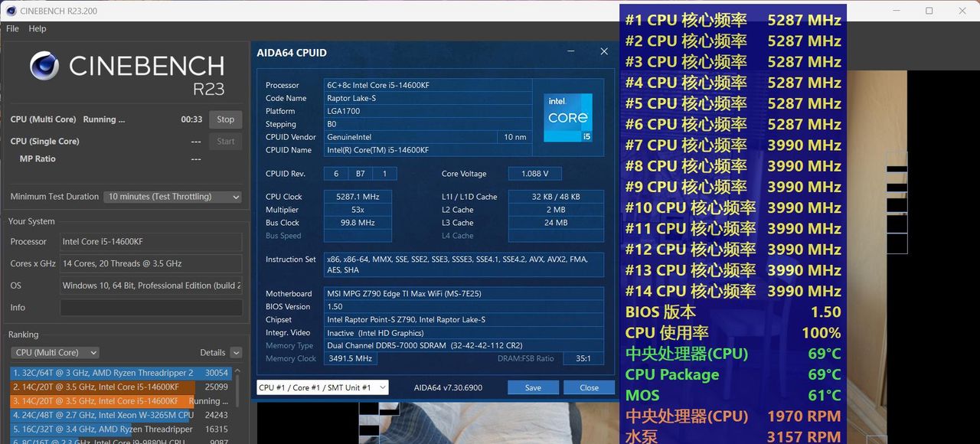Click the Memory Clock value 3491.5 MHz

[351, 358]
